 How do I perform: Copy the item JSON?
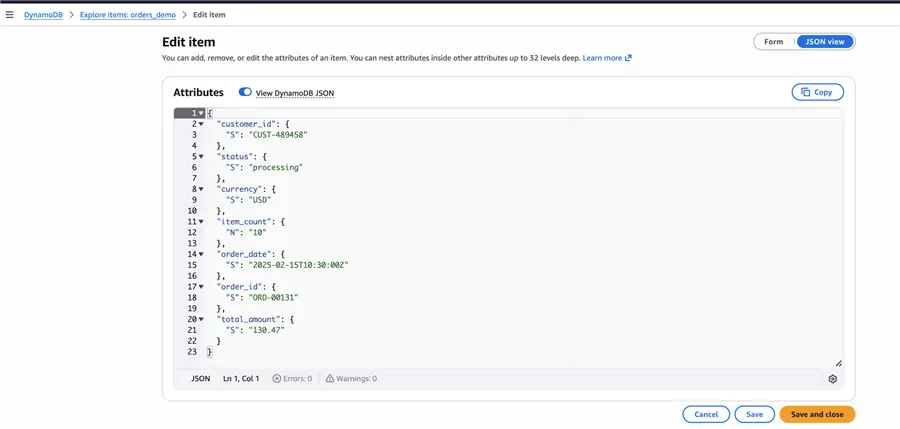point(817,92)
